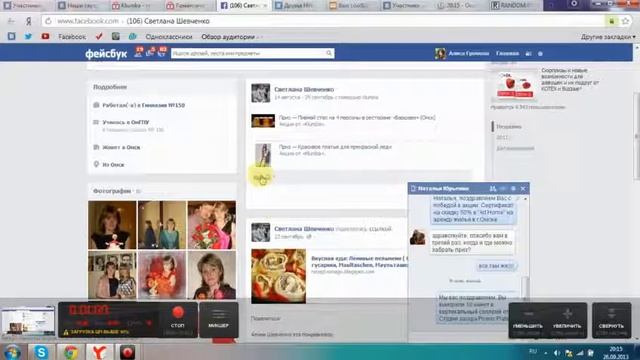The image size is (640, 360).
Task: Open Google Chrome from the taskbar
Action: (71, 352)
